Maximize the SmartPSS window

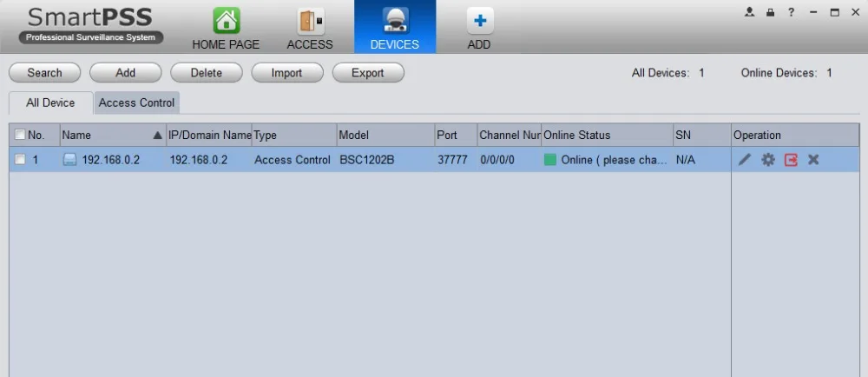coord(835,12)
